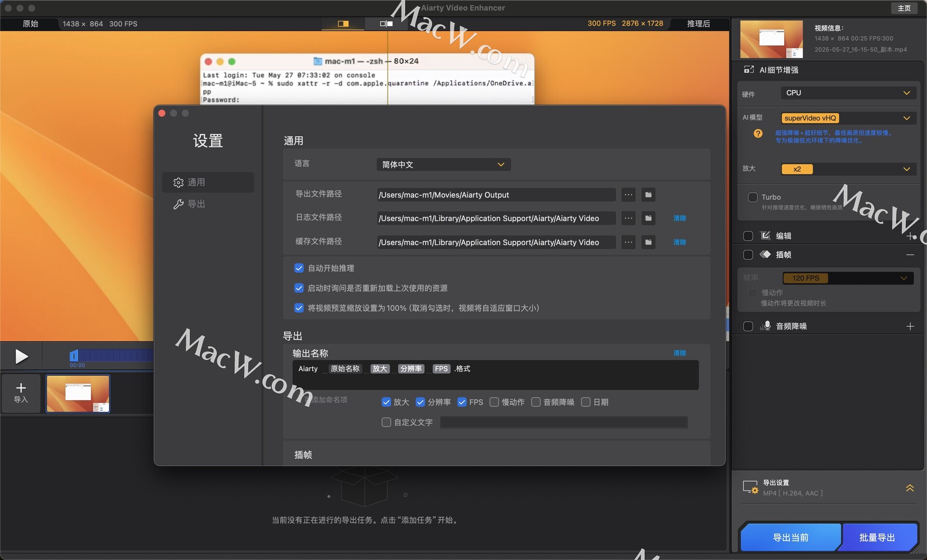Enable the 插帧 section checkbox
Image resolution: width=927 pixels, height=560 pixels.
click(748, 255)
